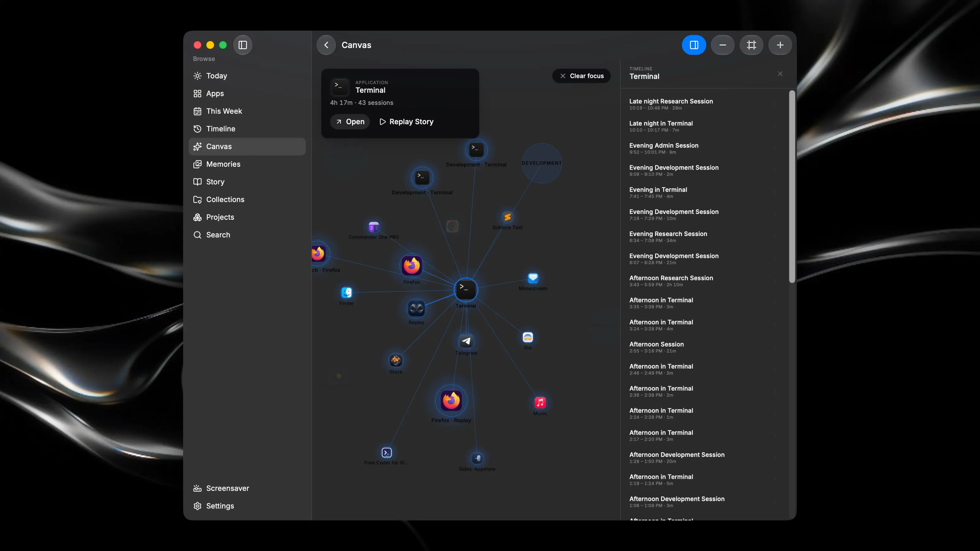Viewport: 980px width, 551px height.
Task: Click Terminal app icon in info card
Action: [x=340, y=88]
